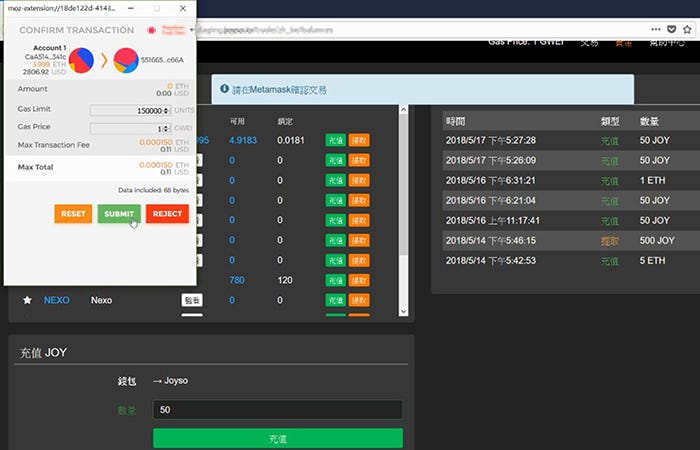Select the 2018/5/16 下午6:21:04 history row

coord(571,200)
